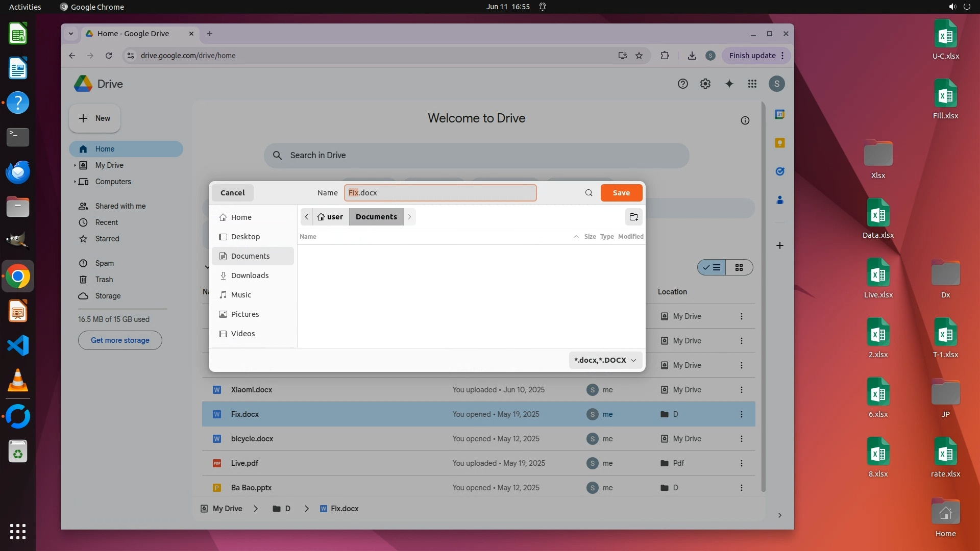Open the Drive settings gear

click(x=705, y=84)
